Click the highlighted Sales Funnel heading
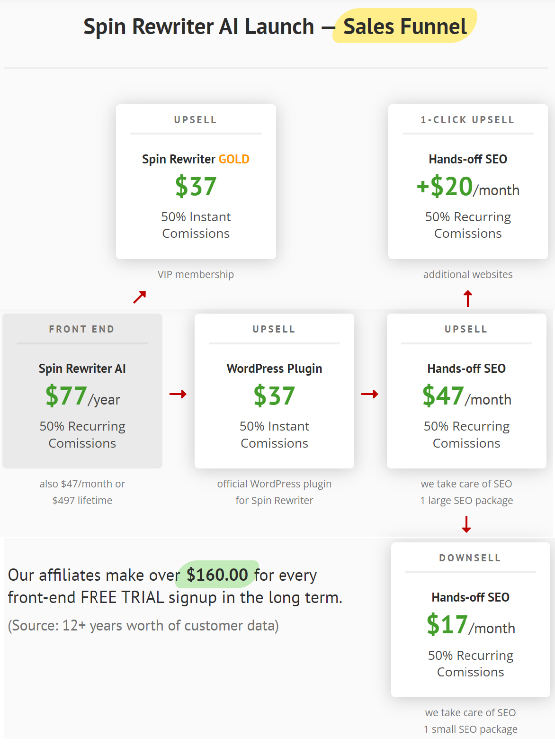 [405, 27]
